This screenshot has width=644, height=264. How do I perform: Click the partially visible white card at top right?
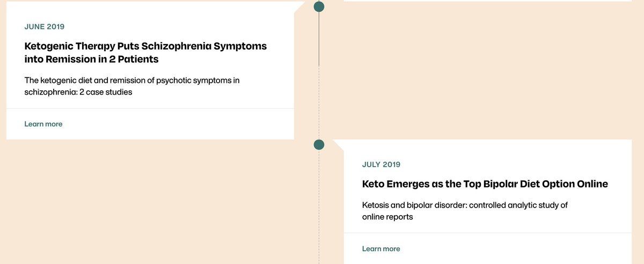487,1
